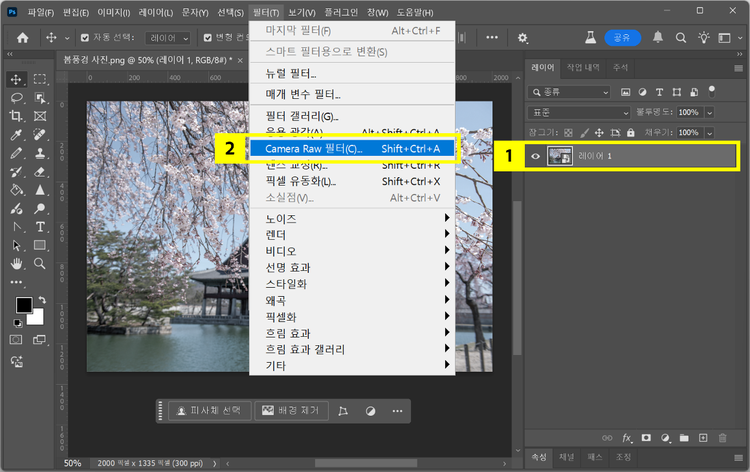Viewport: 750px width, 472px height.
Task: Lock all layer attributes padlock
Action: pos(630,132)
